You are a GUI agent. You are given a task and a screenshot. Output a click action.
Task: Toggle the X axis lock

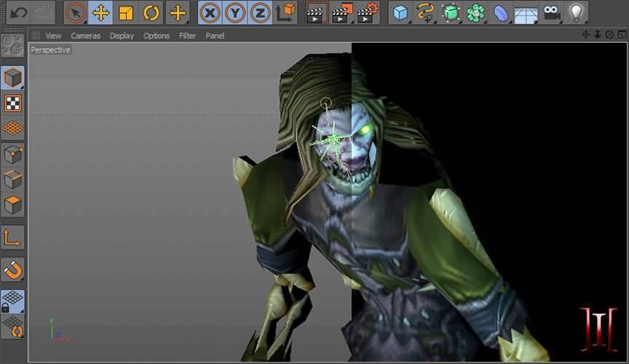(210, 13)
